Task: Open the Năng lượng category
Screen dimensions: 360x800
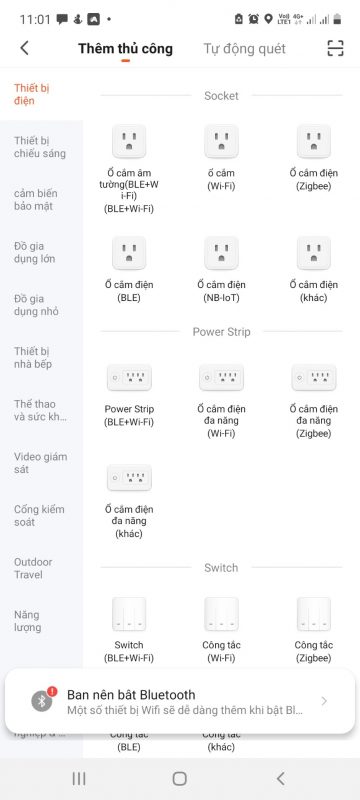Action: tap(28, 621)
